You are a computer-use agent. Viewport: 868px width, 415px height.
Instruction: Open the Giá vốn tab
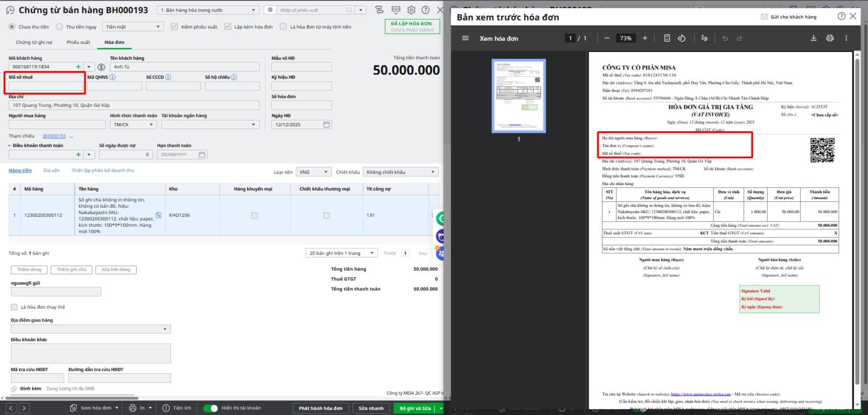(52, 170)
